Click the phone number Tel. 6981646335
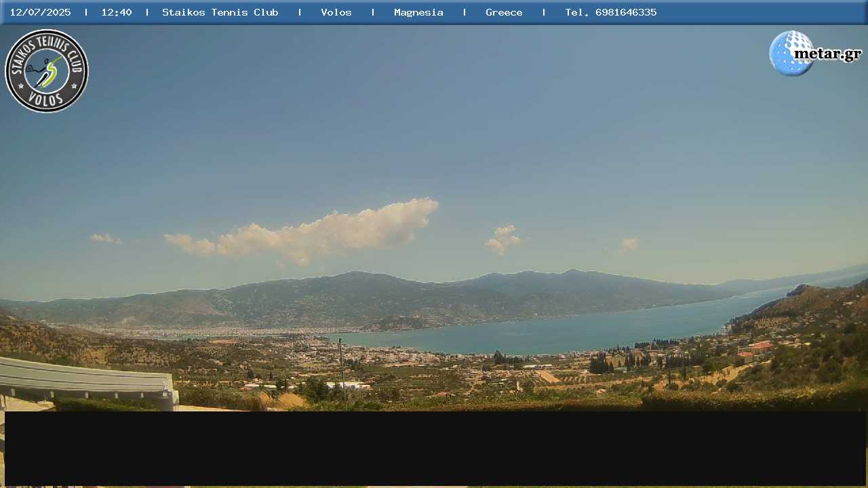 pos(611,12)
